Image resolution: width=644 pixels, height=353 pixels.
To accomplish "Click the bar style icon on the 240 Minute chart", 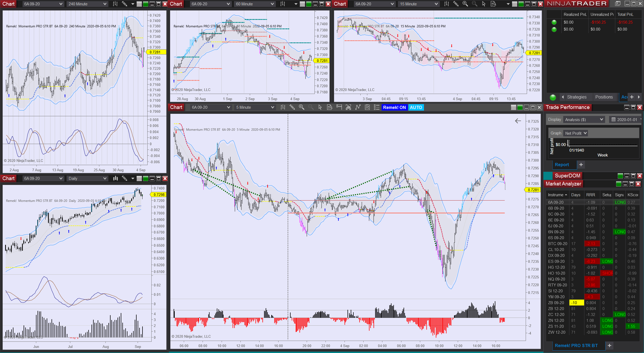I will pos(115,4).
